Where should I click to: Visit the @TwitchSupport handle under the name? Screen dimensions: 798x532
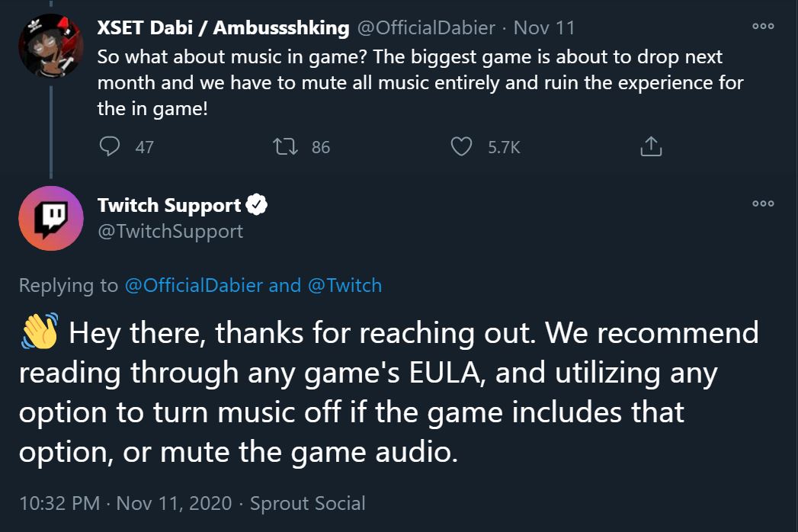coord(170,231)
